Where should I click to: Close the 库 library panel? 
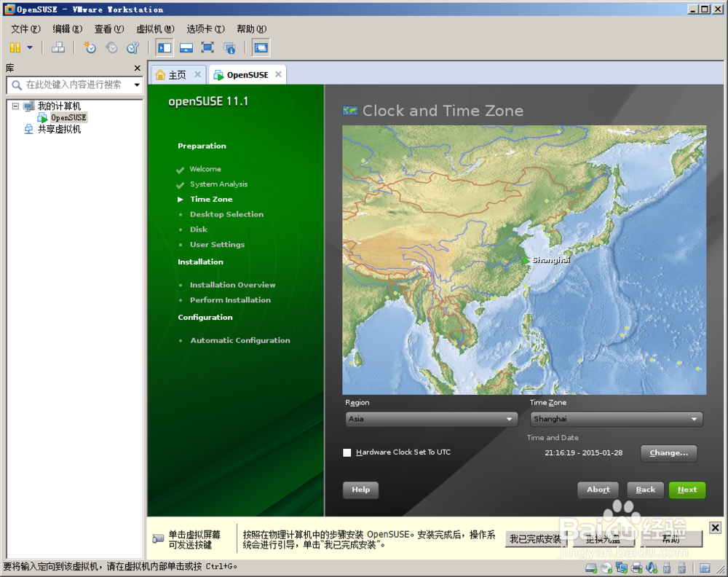coord(138,68)
